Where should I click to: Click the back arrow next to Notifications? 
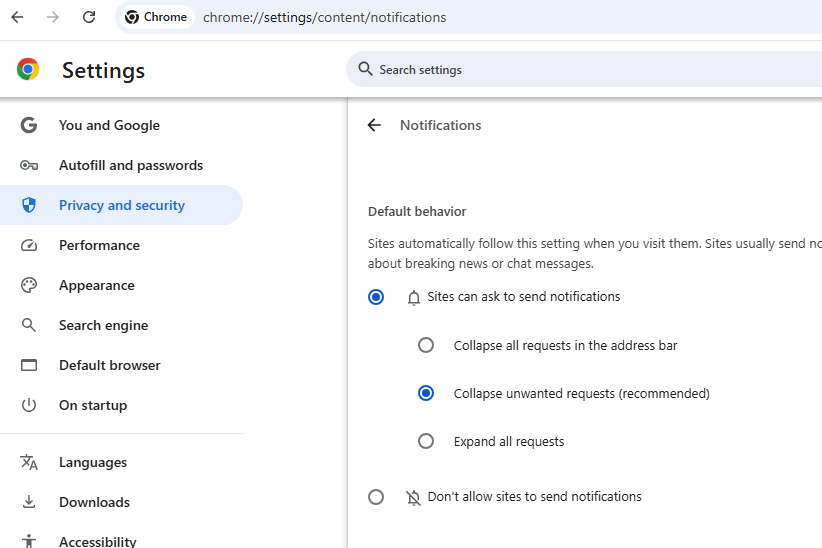(374, 125)
